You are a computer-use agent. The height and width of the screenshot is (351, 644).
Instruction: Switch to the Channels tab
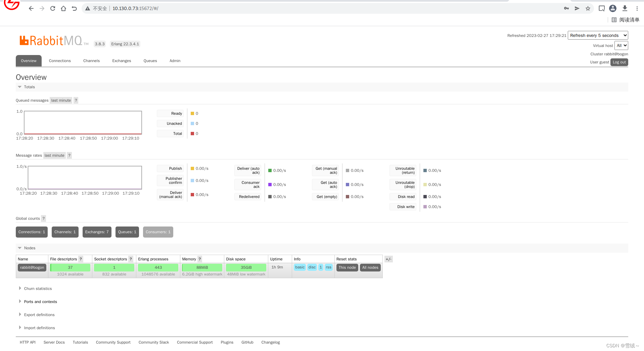91,61
